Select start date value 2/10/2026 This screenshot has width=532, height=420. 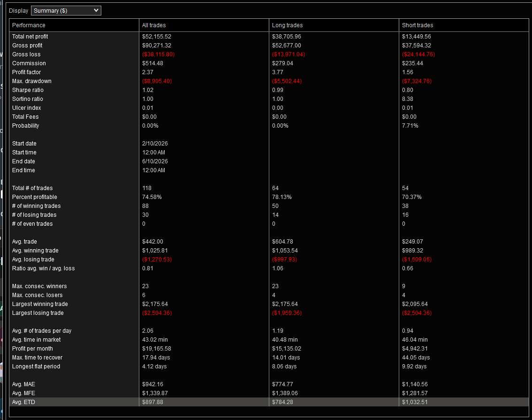[155, 144]
